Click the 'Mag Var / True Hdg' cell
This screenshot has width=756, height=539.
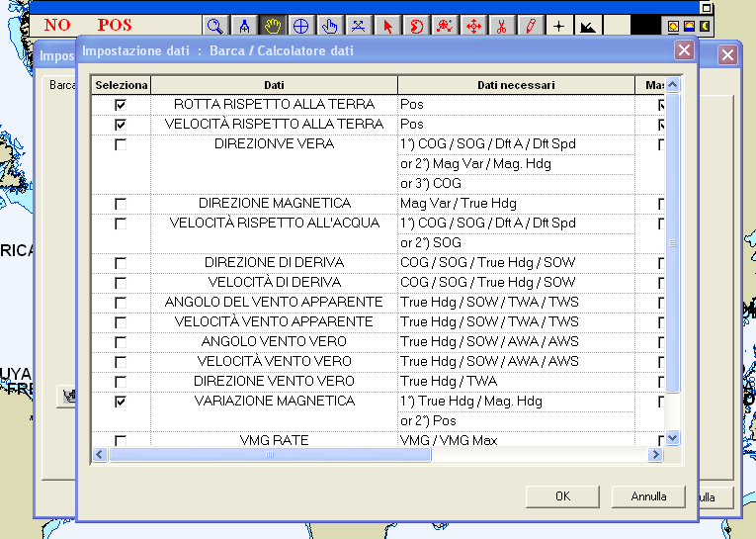tap(516, 204)
